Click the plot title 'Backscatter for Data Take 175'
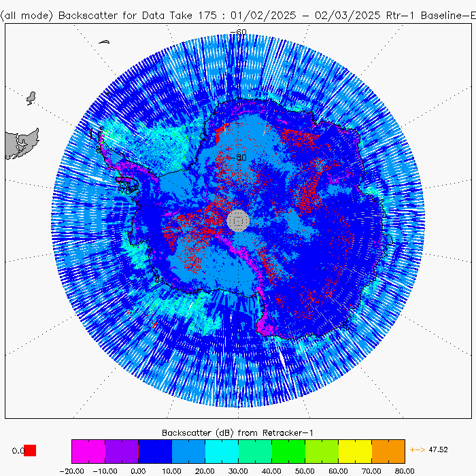This screenshot has width=476, height=476. coord(138,16)
